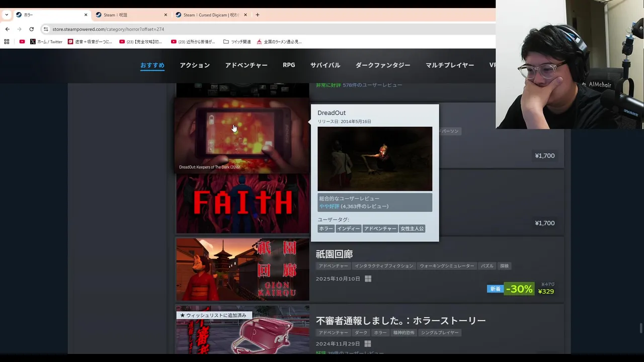Click DreadOut title in hover popup
The width and height of the screenshot is (644, 362).
332,113
